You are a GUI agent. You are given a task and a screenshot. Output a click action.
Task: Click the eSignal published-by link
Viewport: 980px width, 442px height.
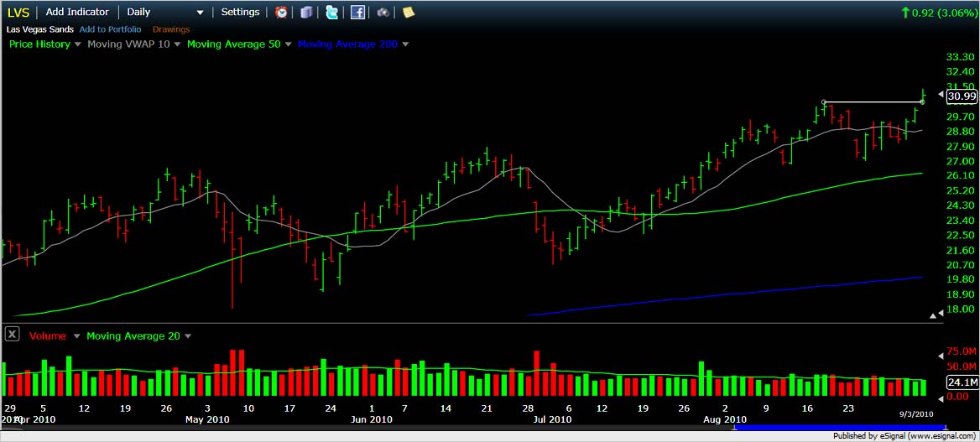[x=904, y=436]
